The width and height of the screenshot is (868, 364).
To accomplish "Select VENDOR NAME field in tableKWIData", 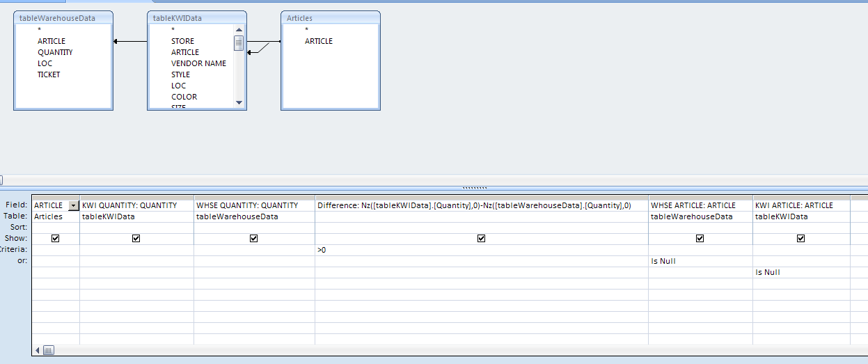I will 198,63.
